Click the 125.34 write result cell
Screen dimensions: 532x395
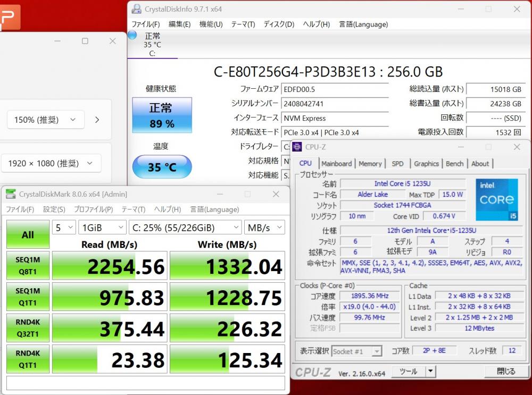point(227,359)
